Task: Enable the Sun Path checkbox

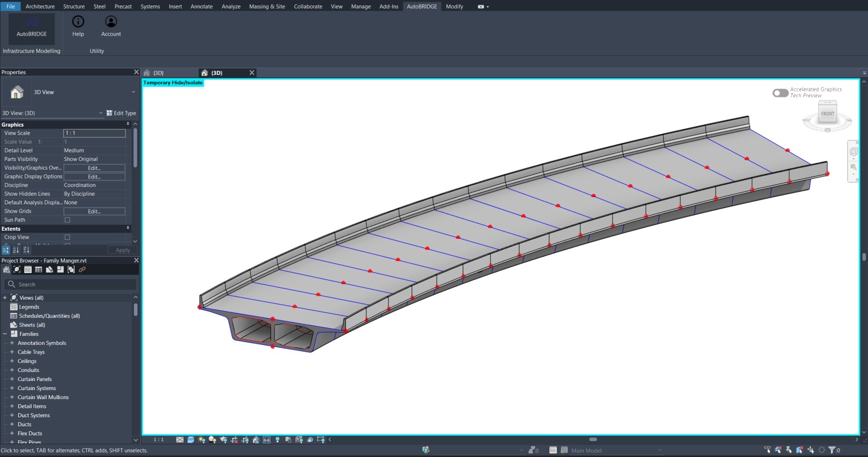Action: click(67, 220)
